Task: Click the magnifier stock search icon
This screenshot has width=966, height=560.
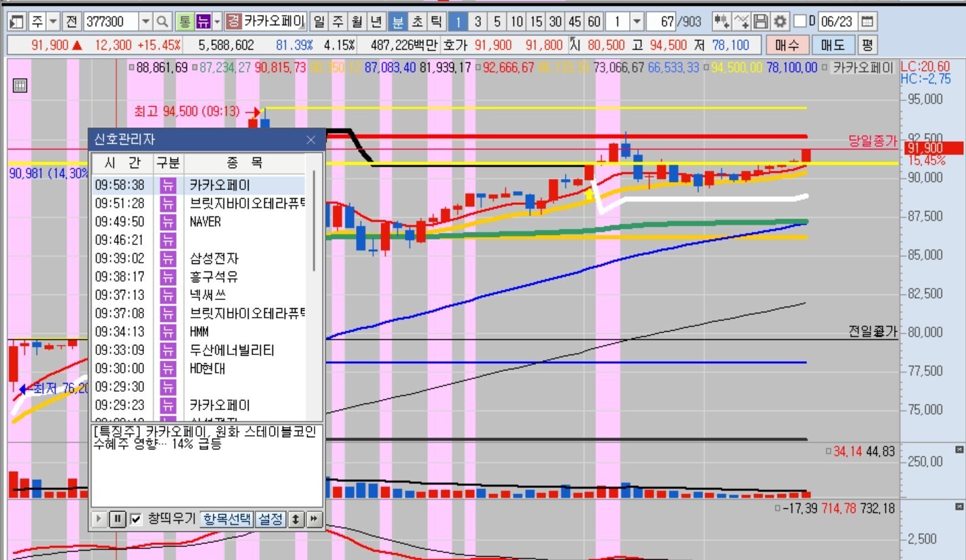Action: (x=162, y=22)
